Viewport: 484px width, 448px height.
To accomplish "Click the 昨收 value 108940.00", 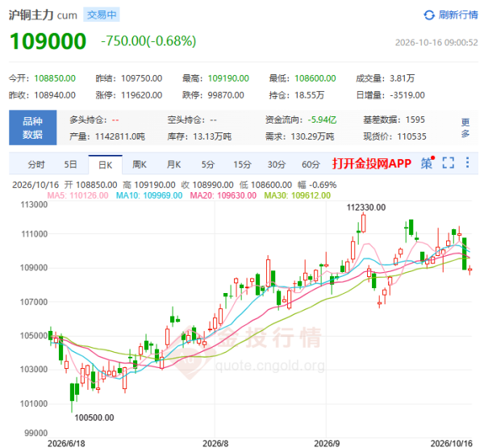I will coord(55,95).
